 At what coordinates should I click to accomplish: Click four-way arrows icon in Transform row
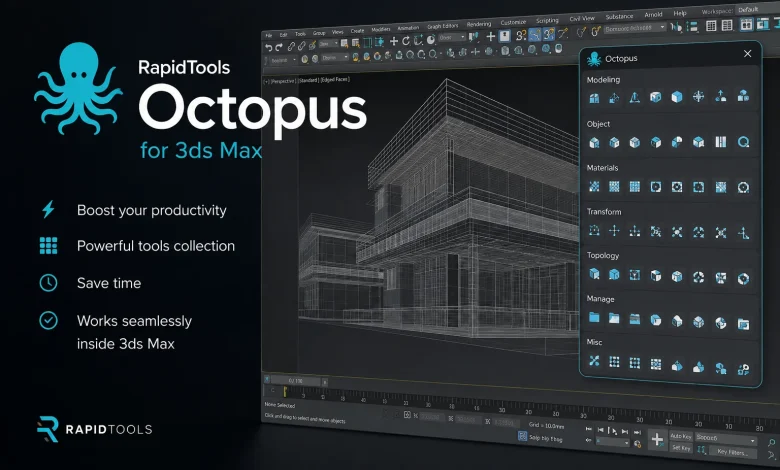(x=614, y=231)
